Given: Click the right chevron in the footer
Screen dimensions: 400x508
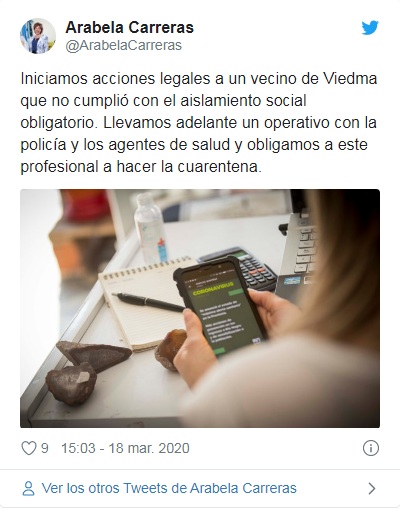Looking at the screenshot, I should 372,488.
